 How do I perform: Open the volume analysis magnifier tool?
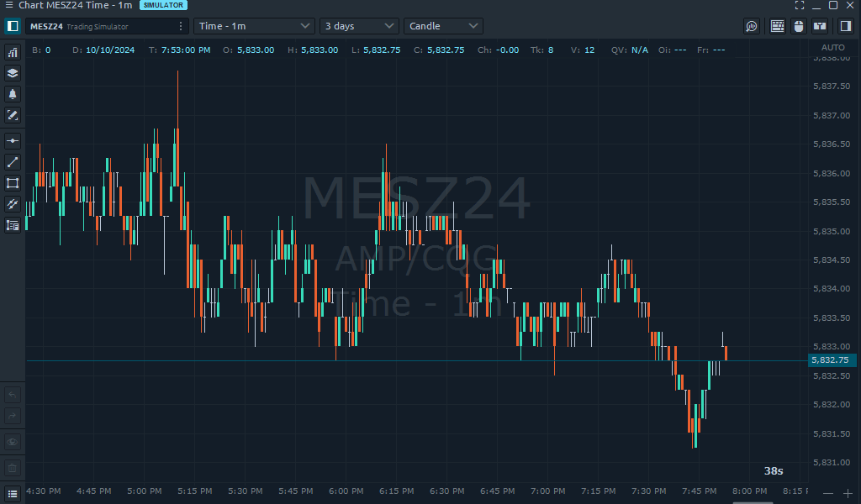click(752, 26)
